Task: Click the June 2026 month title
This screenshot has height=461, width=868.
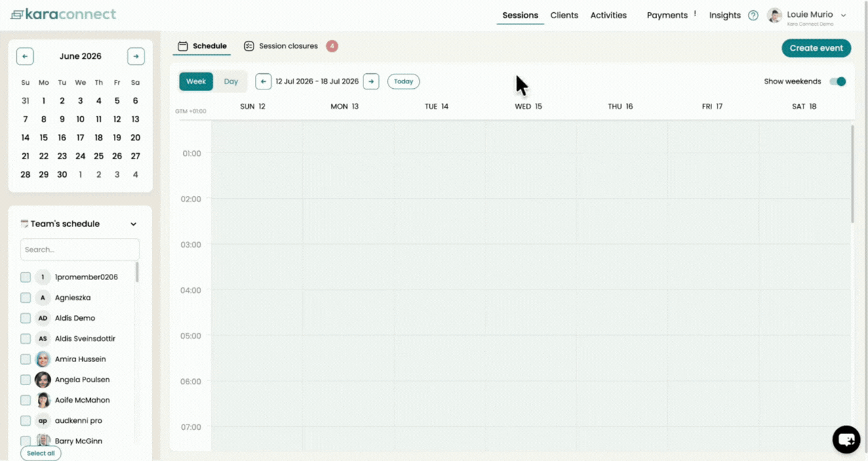Action: tap(80, 56)
